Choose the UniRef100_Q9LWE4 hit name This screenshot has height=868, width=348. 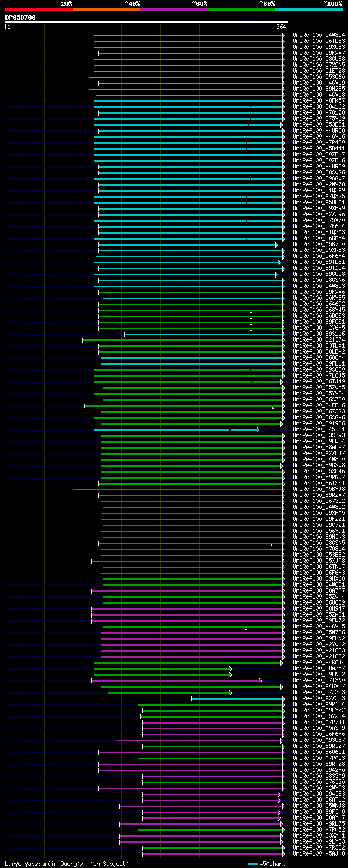coord(319,441)
